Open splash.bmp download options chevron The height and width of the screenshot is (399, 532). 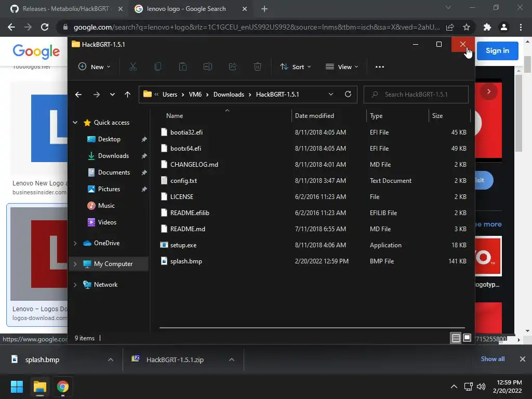[111, 360]
